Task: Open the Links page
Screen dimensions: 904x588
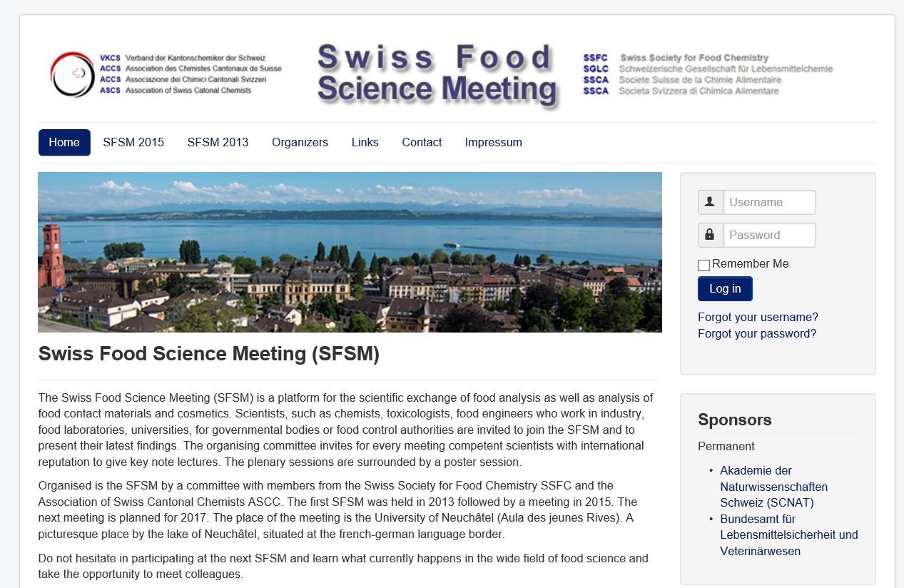Action: [365, 142]
